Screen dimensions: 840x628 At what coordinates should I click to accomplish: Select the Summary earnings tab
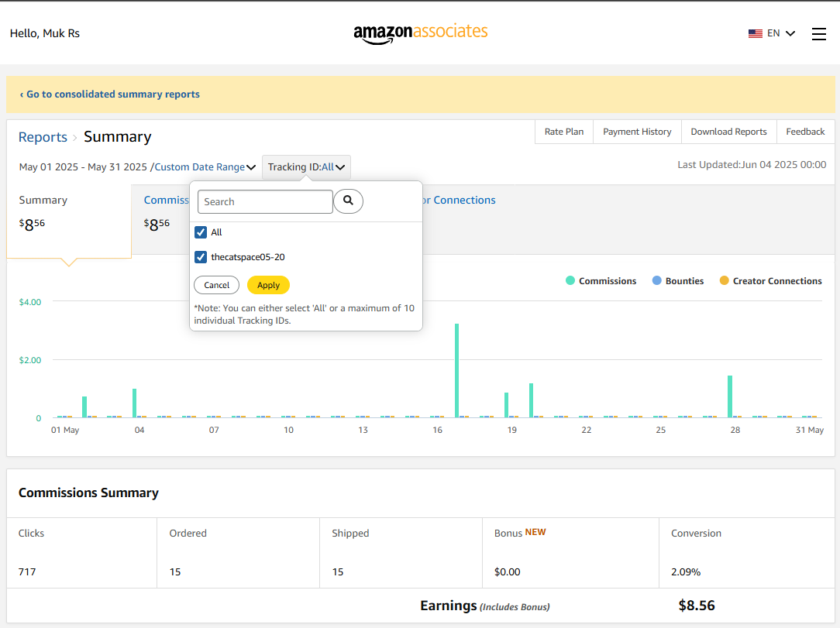69,221
